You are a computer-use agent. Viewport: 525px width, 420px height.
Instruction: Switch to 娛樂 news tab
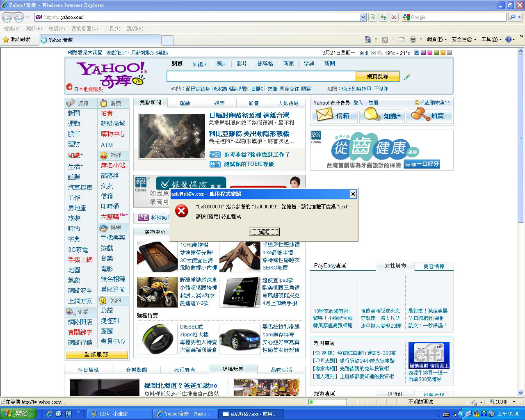[219, 103]
